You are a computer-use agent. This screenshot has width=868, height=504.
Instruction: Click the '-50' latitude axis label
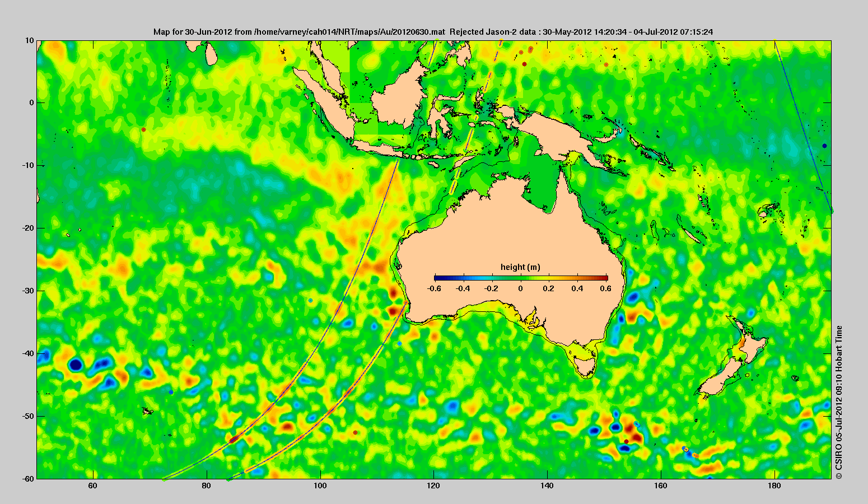27,417
